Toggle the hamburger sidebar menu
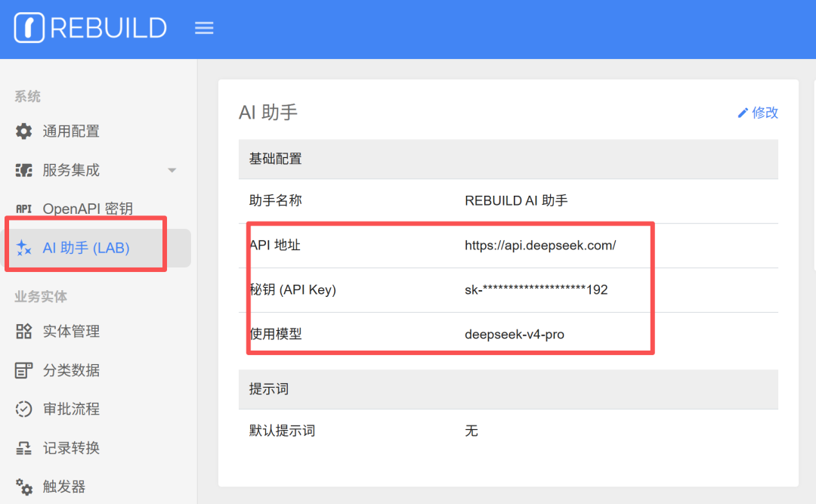The image size is (816, 504). [204, 28]
